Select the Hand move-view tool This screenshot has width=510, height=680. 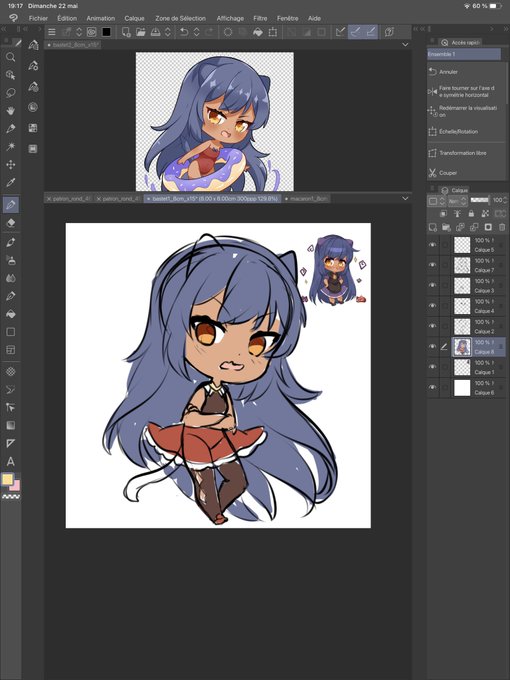(x=11, y=111)
